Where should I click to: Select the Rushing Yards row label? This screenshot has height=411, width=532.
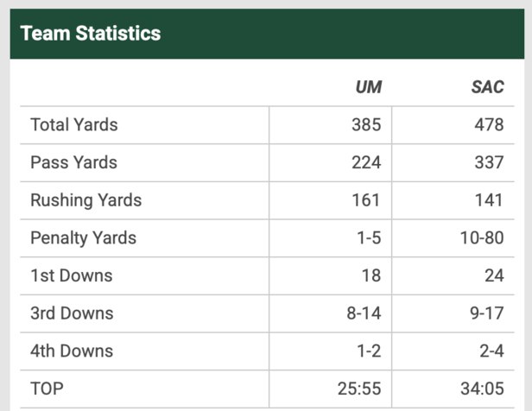(85, 200)
